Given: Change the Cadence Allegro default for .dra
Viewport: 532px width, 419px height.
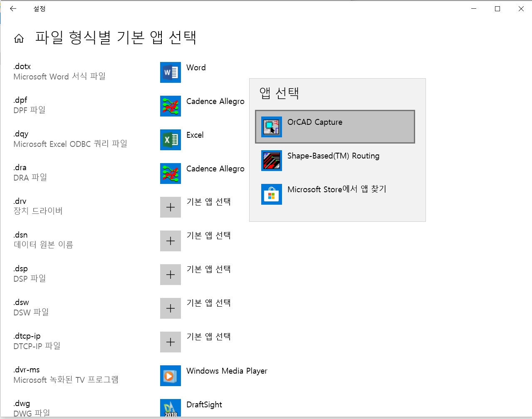Looking at the screenshot, I should click(215, 169).
